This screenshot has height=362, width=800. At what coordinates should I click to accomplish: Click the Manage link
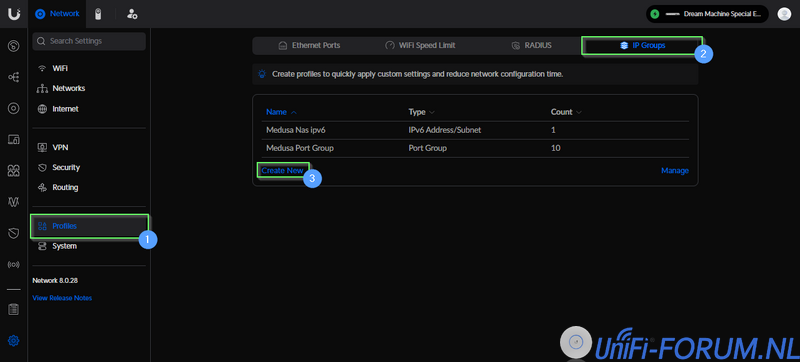(x=675, y=170)
